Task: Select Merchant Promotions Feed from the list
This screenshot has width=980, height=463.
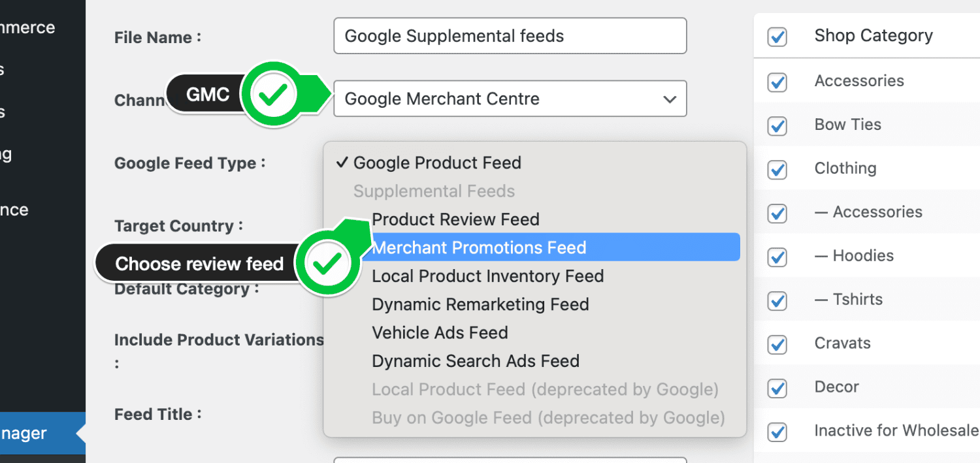Action: 479,247
